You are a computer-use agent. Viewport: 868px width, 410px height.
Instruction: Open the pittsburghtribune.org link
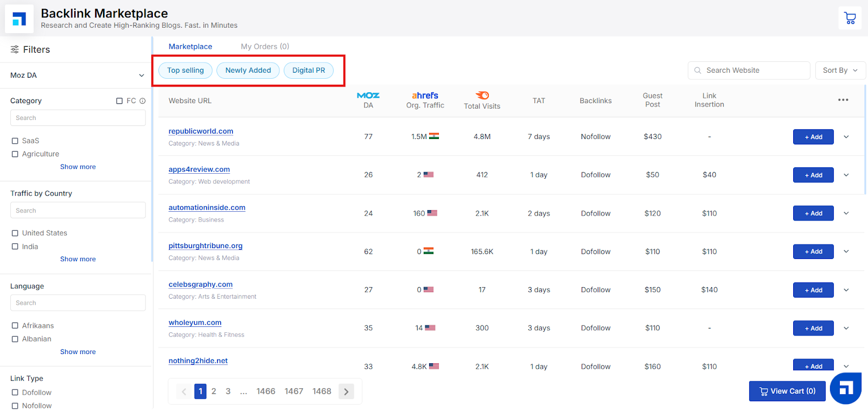(x=206, y=246)
